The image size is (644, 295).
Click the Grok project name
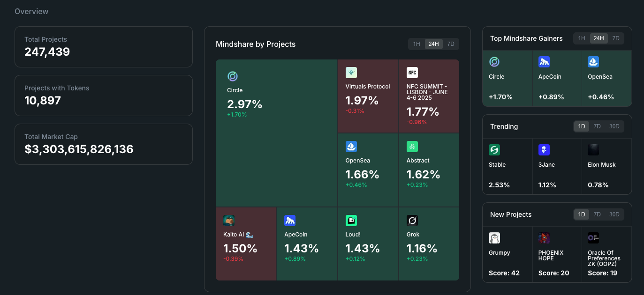pyautogui.click(x=413, y=235)
